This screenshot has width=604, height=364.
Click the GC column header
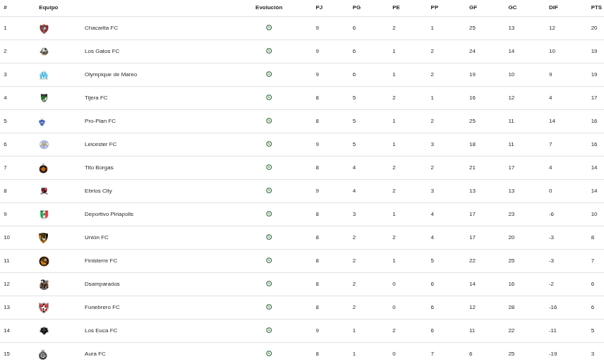pos(512,7)
